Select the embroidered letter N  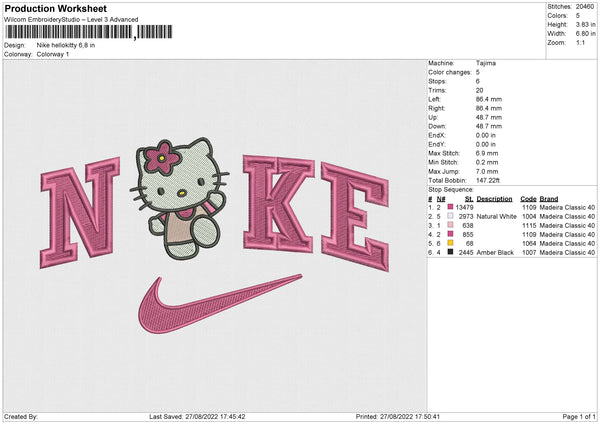click(x=80, y=212)
